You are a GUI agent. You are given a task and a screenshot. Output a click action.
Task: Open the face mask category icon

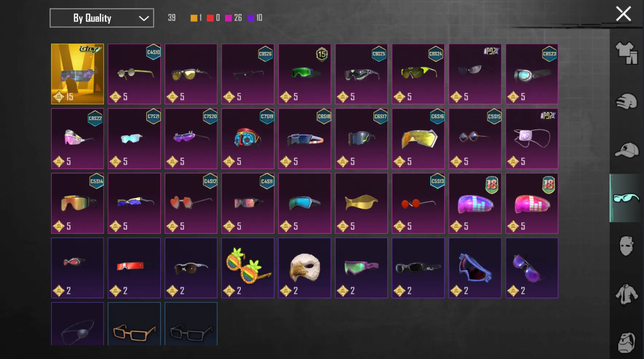(627, 245)
